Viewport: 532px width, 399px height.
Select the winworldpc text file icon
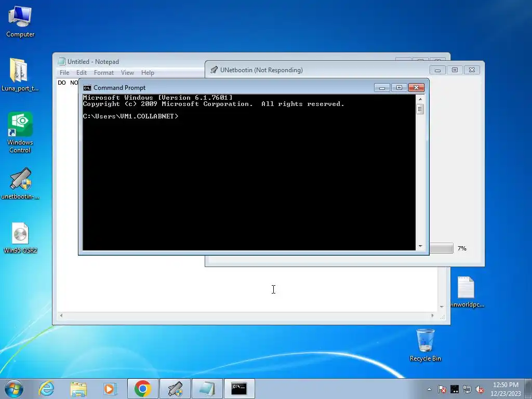(x=467, y=292)
